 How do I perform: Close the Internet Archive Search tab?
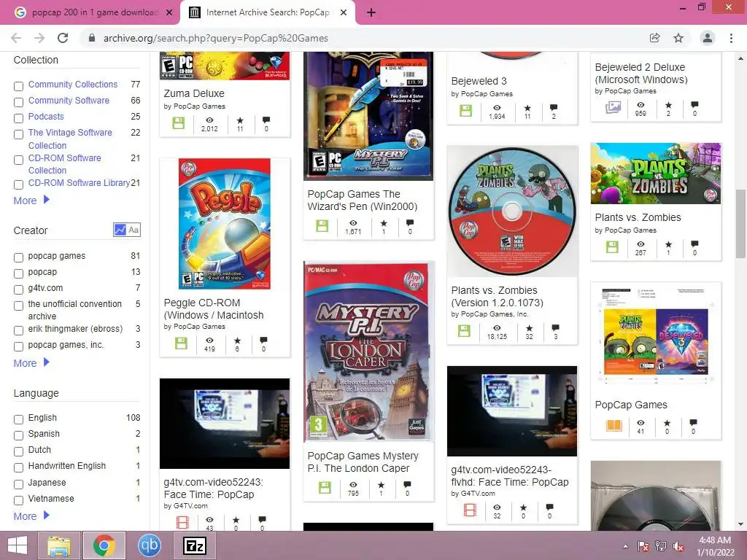(344, 13)
